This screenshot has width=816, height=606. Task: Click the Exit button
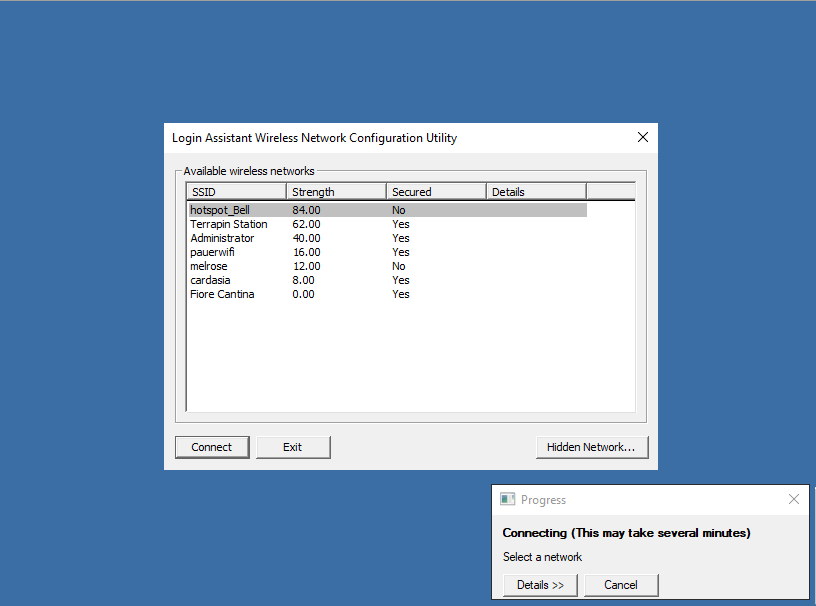pyautogui.click(x=293, y=447)
